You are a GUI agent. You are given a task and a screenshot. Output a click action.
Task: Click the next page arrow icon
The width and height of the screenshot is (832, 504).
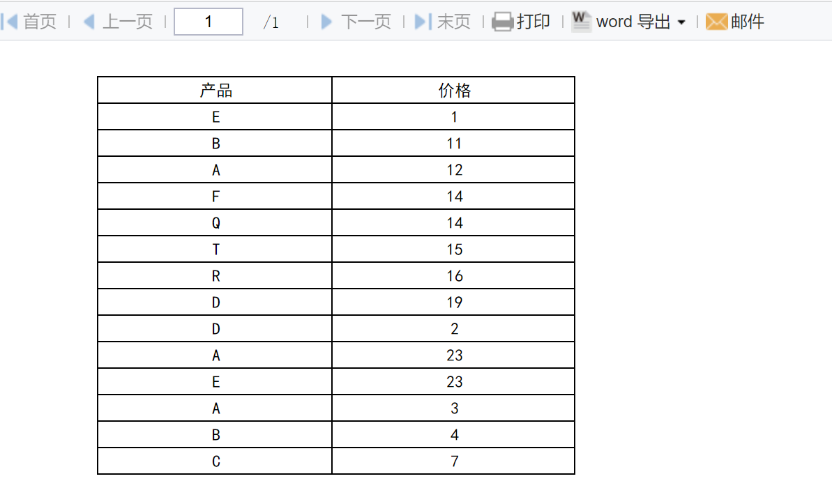327,22
